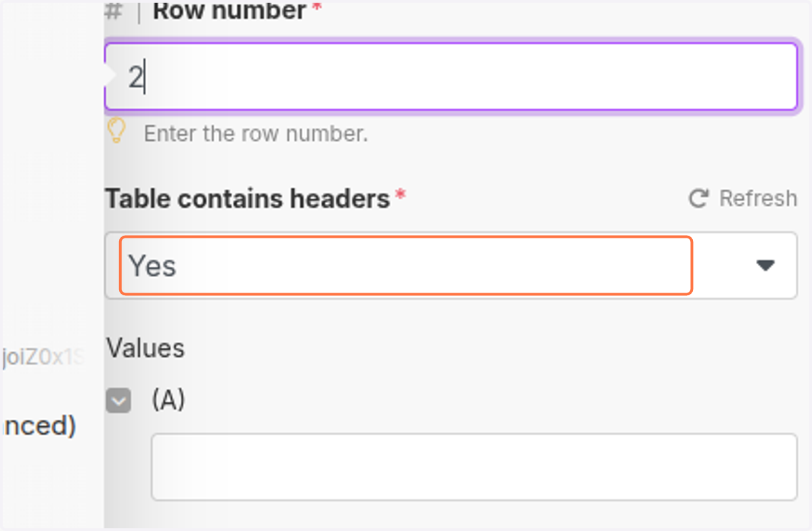Image resolution: width=812 pixels, height=531 pixels.
Task: Click the lightbulb hint icon
Action: click(x=117, y=131)
